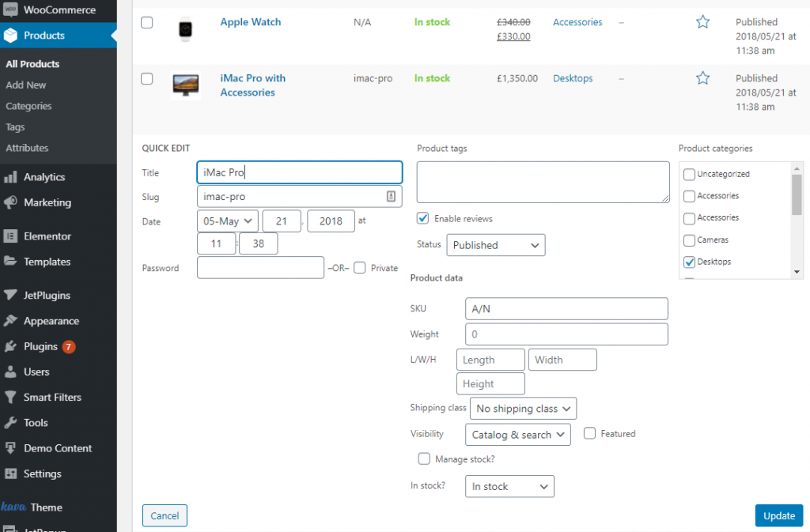This screenshot has width=810, height=532.
Task: Open the Apple Watch product link
Action: [251, 22]
